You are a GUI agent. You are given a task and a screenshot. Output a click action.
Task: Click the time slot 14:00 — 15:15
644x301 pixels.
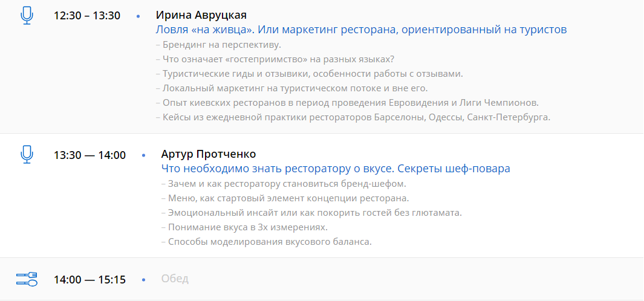tap(89, 280)
